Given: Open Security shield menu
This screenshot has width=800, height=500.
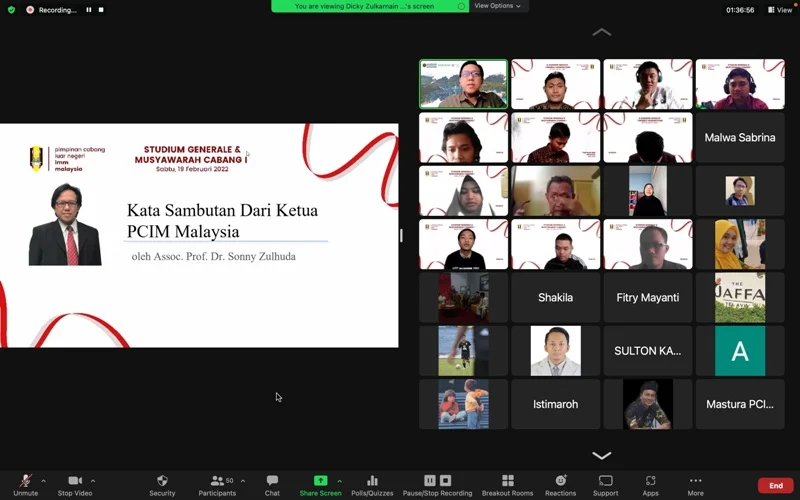Looking at the screenshot, I should (162, 485).
